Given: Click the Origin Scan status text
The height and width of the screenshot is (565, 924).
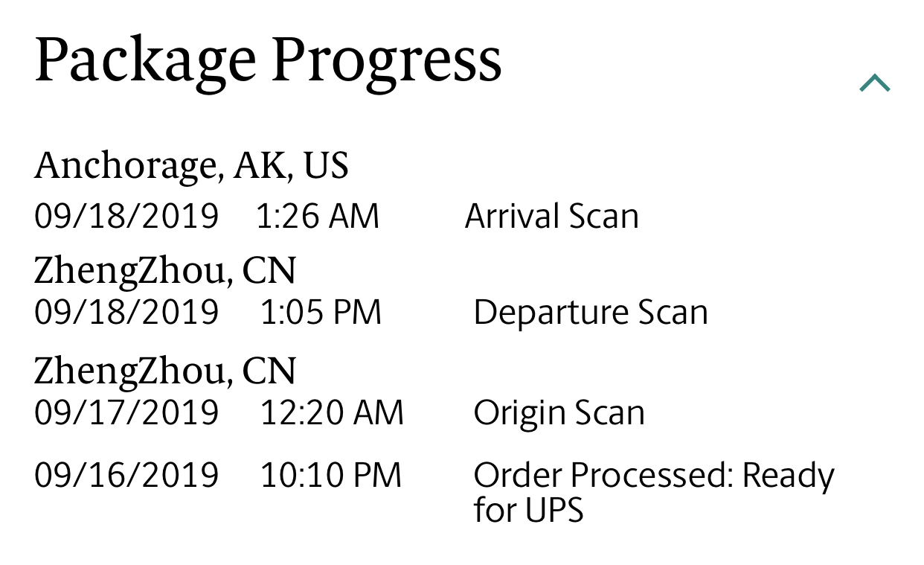Looking at the screenshot, I should (559, 412).
